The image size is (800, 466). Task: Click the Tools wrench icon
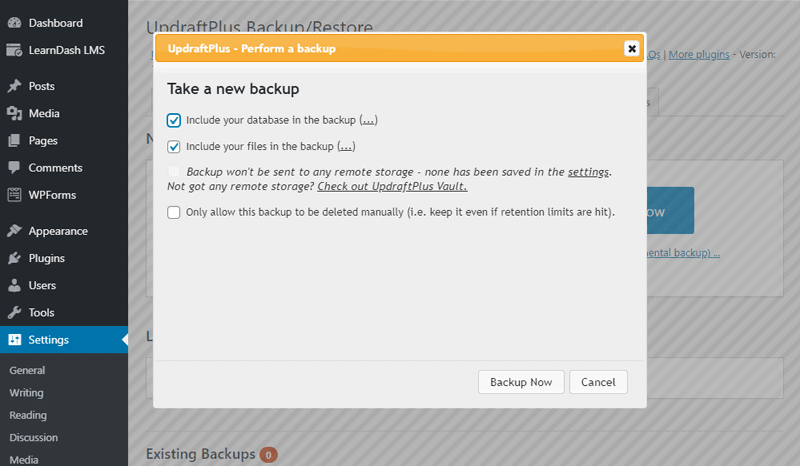(x=14, y=312)
